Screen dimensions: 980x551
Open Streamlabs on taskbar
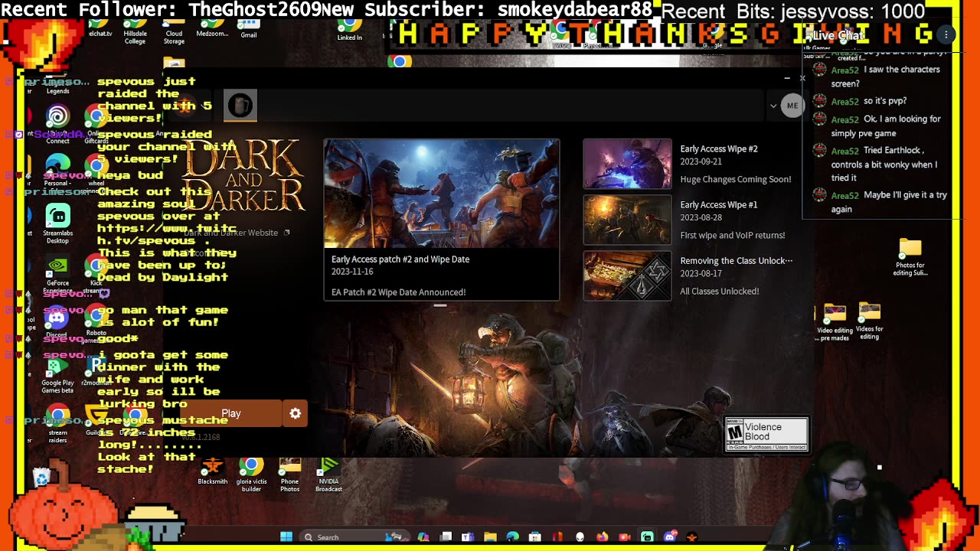coord(647,537)
